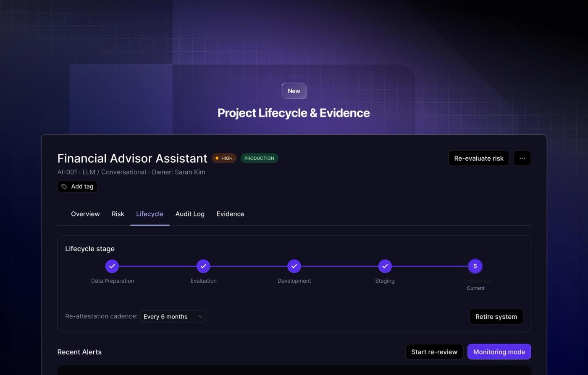Click the Current label under Production
The image size is (588, 375).
(475, 288)
